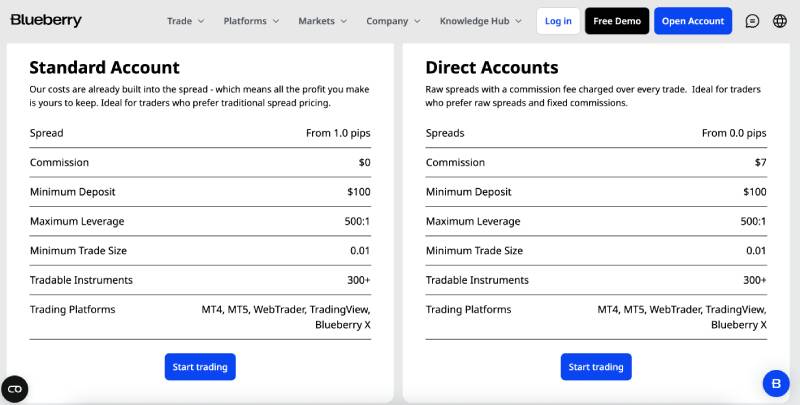Screen dimensions: 800x405
Task: Click the Open Account button
Action: click(693, 21)
